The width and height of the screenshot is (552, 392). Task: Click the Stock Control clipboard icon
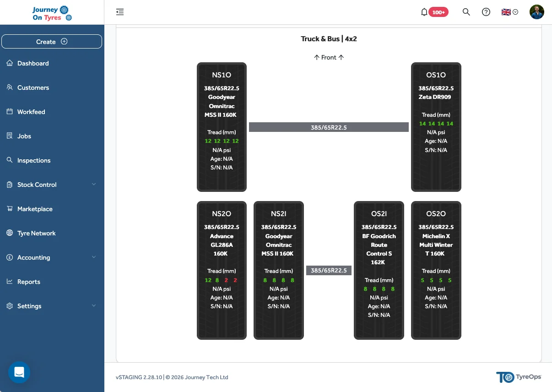point(10,185)
